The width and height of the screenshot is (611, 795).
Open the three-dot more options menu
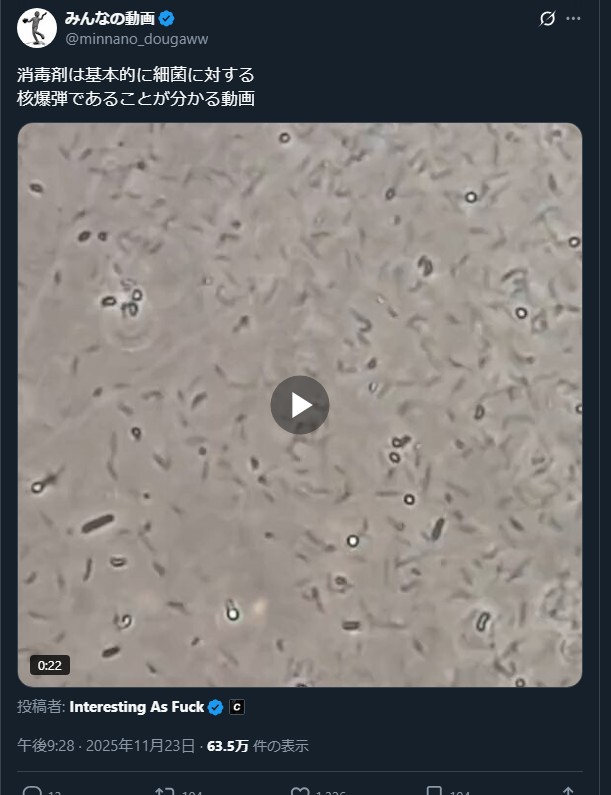(573, 19)
